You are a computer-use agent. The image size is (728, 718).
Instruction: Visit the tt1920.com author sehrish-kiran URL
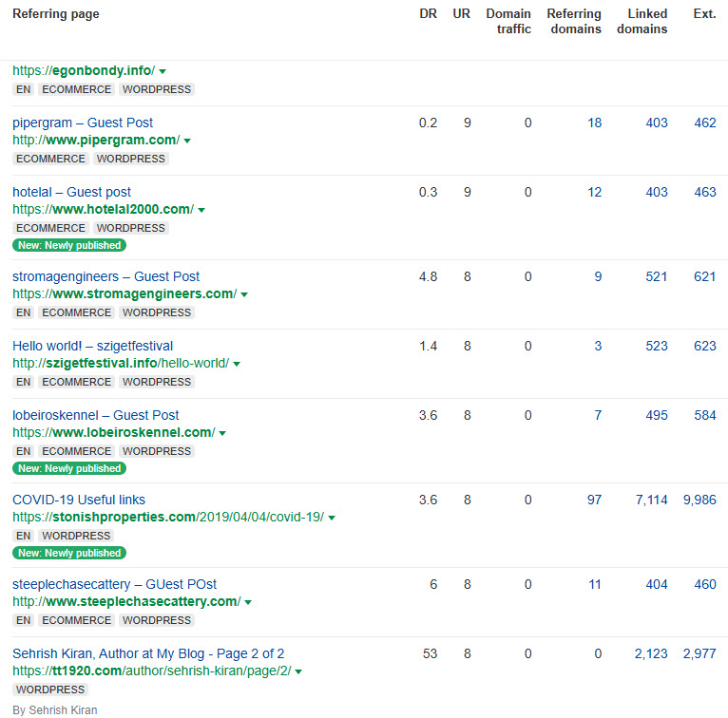pos(152,671)
